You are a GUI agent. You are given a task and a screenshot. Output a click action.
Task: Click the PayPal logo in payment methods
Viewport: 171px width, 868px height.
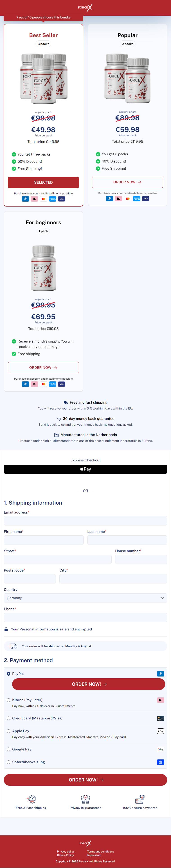click(x=161, y=674)
